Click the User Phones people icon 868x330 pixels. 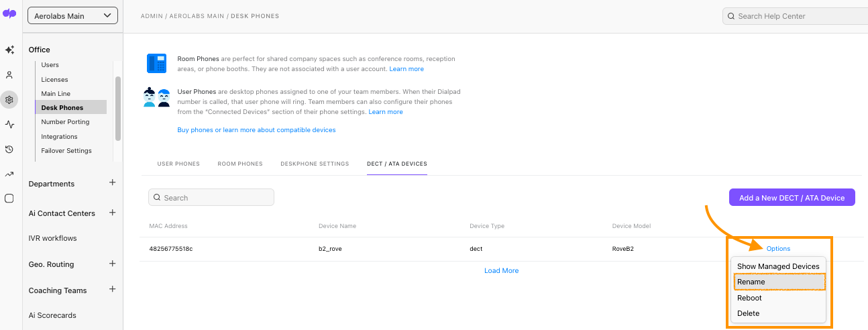tap(156, 98)
